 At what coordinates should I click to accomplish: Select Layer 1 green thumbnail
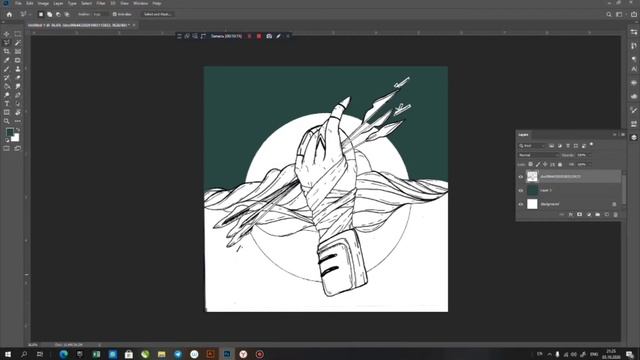click(x=532, y=190)
